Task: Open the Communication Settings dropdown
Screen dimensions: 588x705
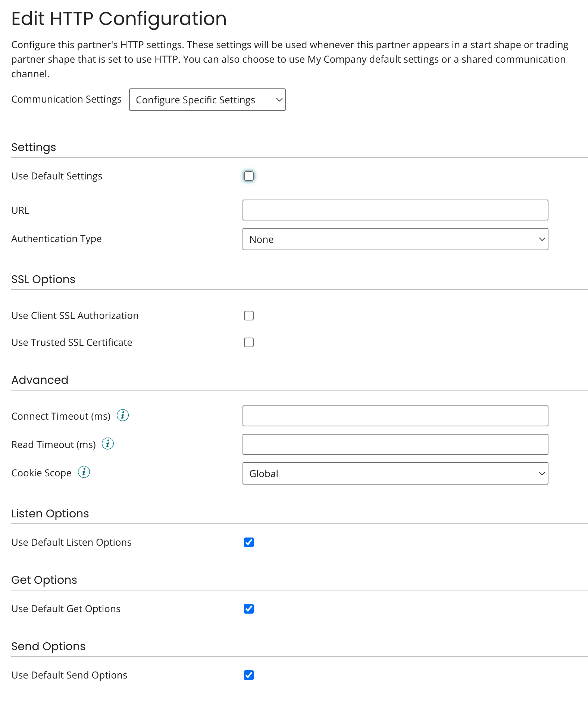Action: click(207, 100)
